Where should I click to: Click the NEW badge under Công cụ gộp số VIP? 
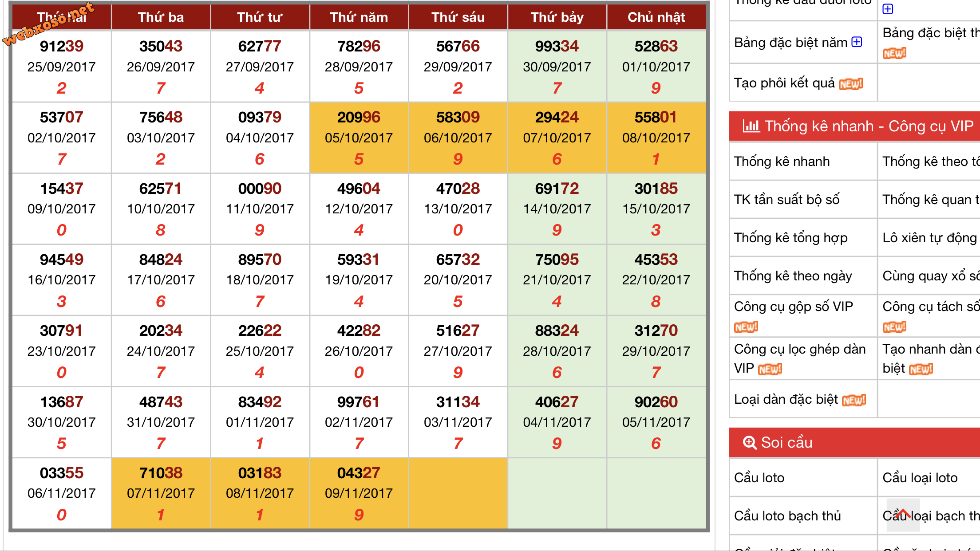746,327
